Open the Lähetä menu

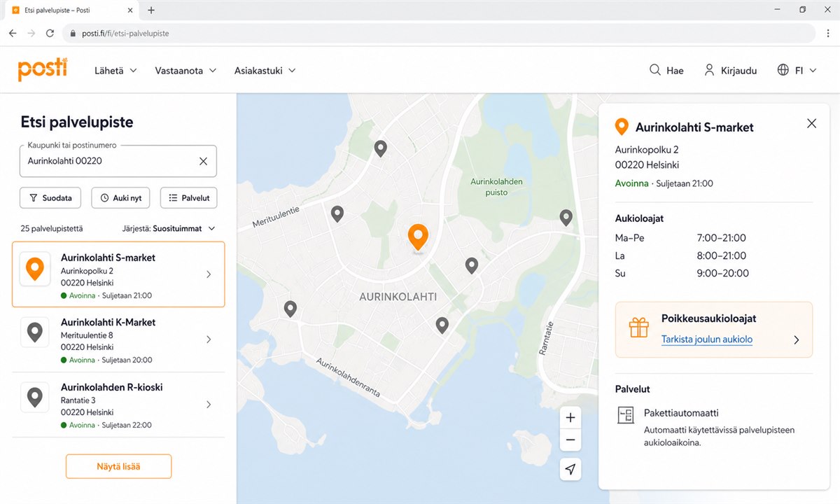pyautogui.click(x=115, y=71)
